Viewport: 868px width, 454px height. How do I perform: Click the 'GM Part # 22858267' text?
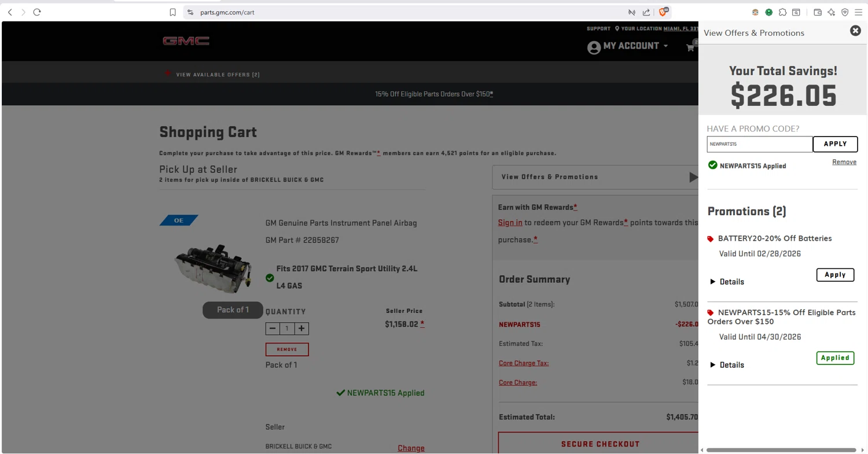click(302, 240)
